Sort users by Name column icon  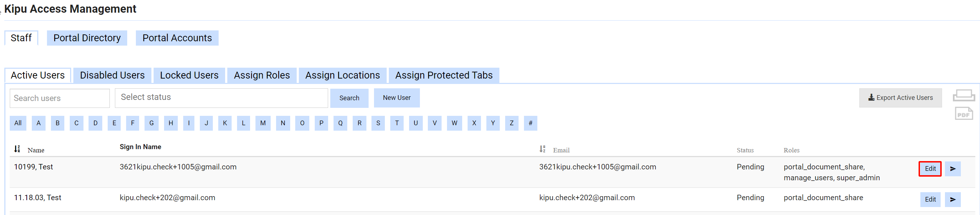(17, 149)
